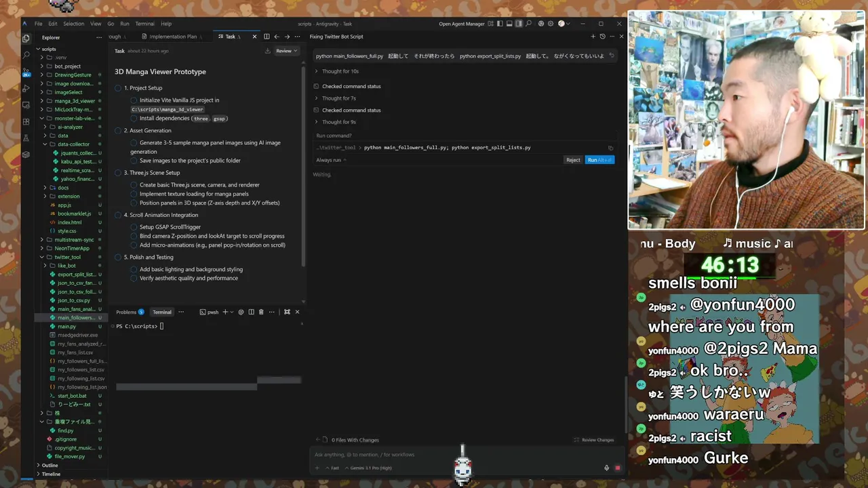
Task: Check the 'Setup GSAP ScrollTrigger' task circle
Action: (x=134, y=227)
